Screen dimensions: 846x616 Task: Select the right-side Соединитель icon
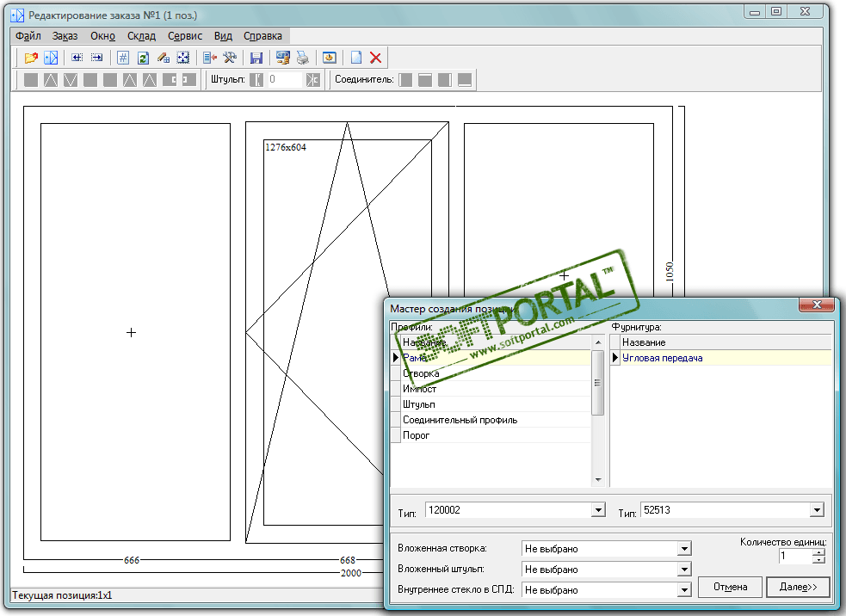click(x=445, y=80)
